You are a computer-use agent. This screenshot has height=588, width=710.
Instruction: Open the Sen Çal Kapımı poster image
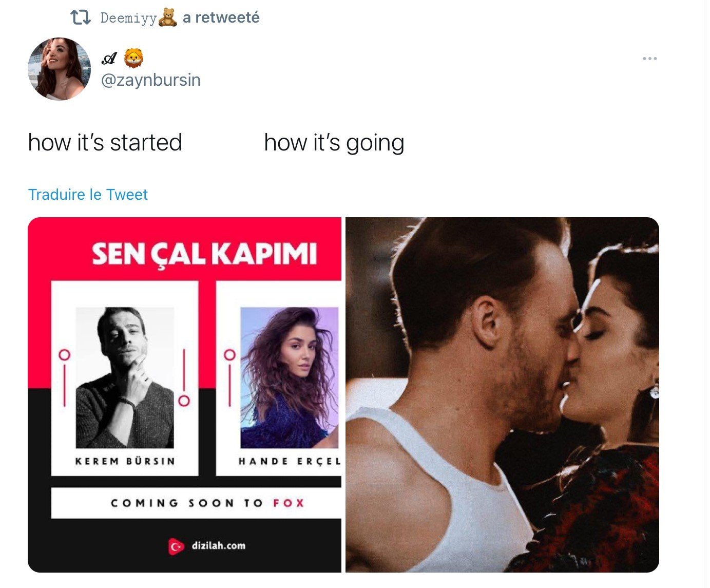[x=184, y=395]
